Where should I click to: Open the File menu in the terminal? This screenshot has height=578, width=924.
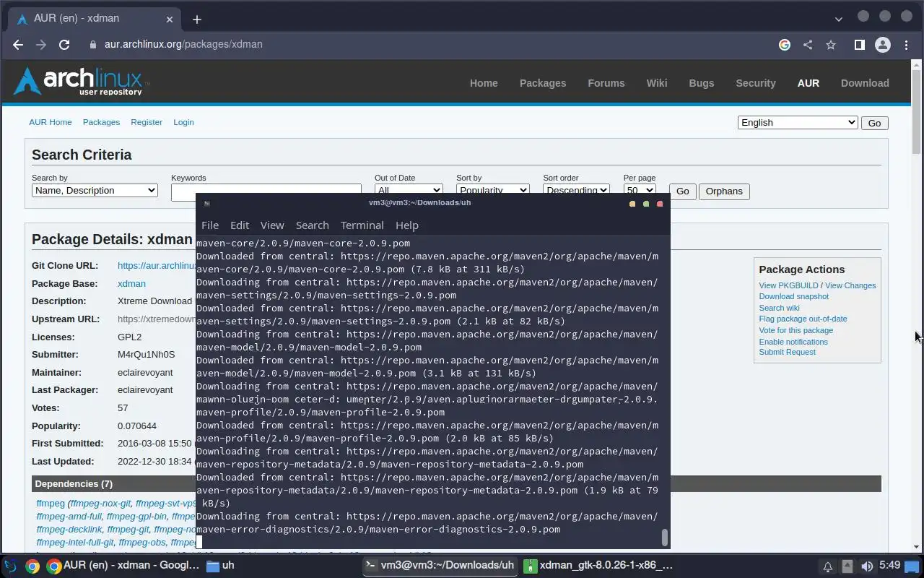click(x=210, y=225)
